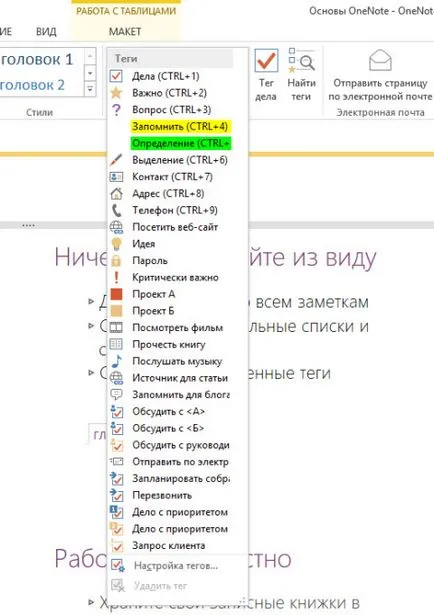Pick the tan Проект Б swatch
The image size is (434, 615).
116,311
